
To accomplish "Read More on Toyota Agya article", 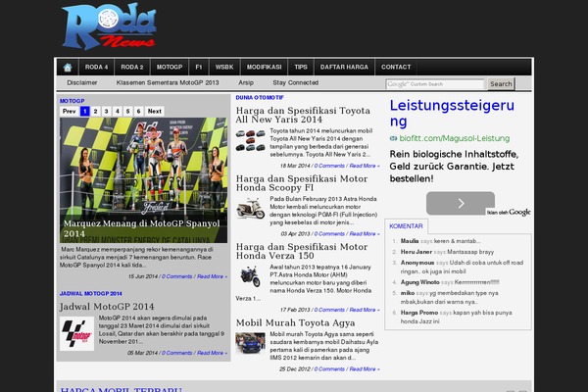I will [x=365, y=369].
